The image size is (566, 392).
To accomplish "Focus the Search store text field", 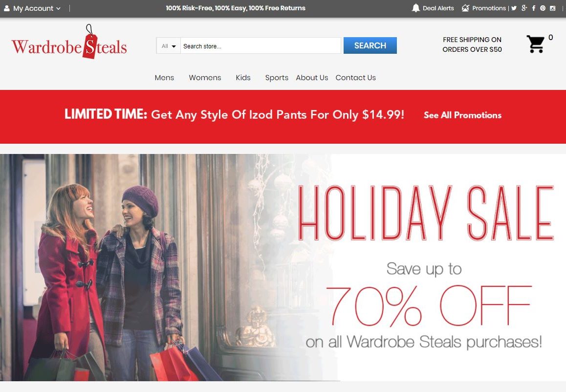I will tap(261, 46).
